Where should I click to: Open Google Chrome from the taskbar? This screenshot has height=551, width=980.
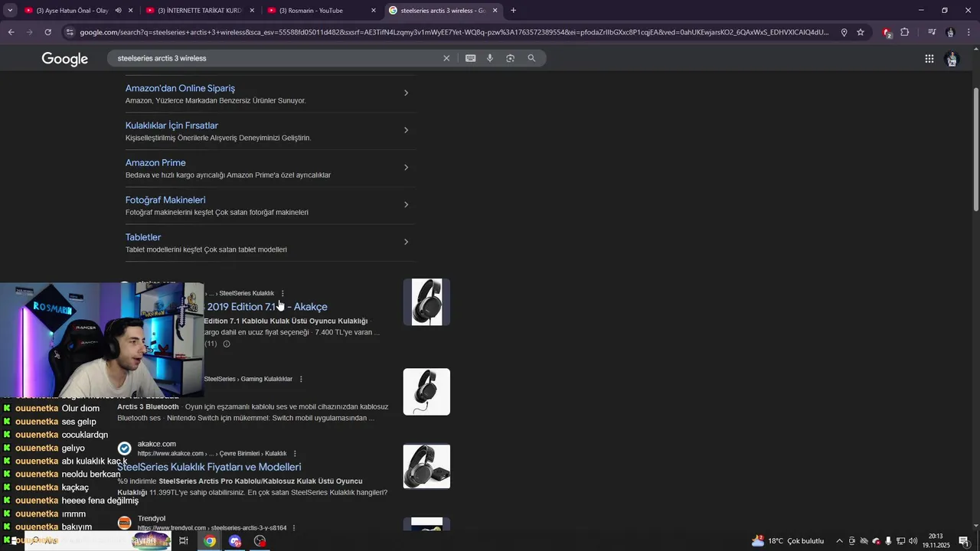(x=210, y=541)
